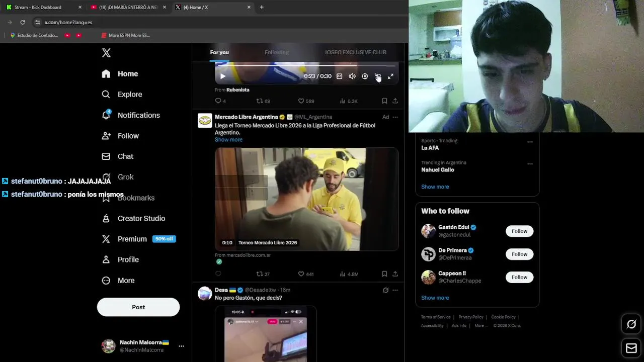644x362 pixels.
Task: Open Premium with 50% off badge
Action: 138,239
